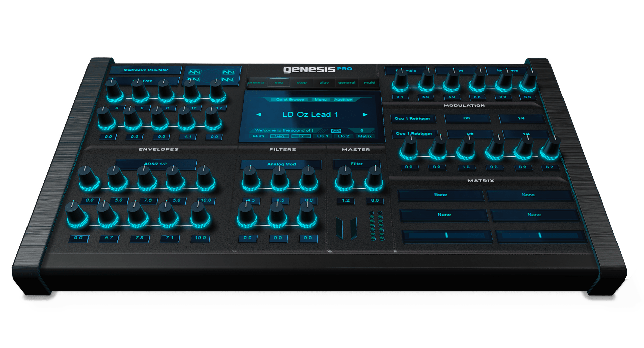This screenshot has width=644, height=348.
Task: Open the Analog Mod filter type dropdown
Action: pyautogui.click(x=281, y=164)
